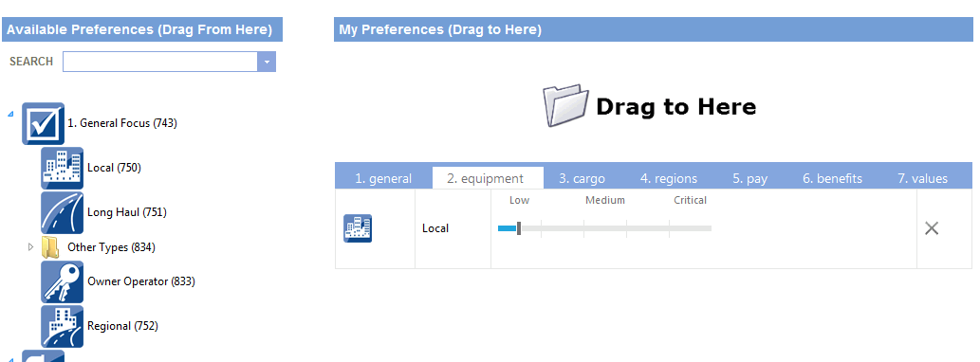Click the General Focus checkmark icon
Screen dimensions: 980x362
(43, 123)
